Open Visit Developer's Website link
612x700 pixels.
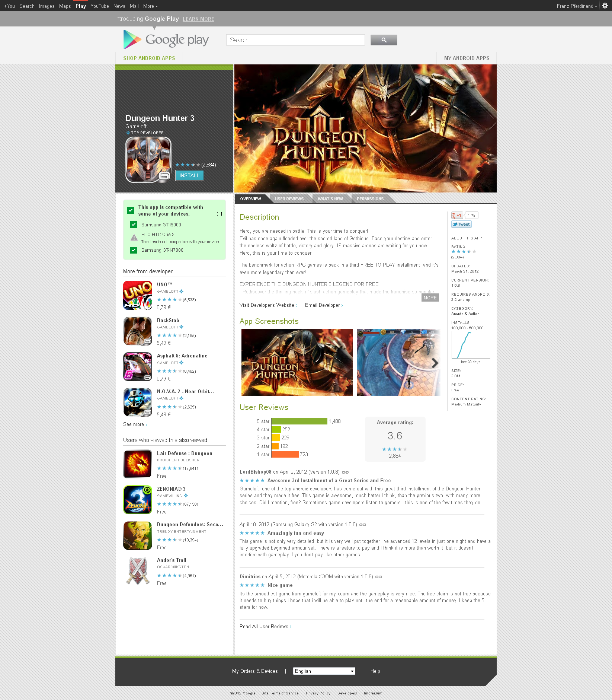pos(268,305)
